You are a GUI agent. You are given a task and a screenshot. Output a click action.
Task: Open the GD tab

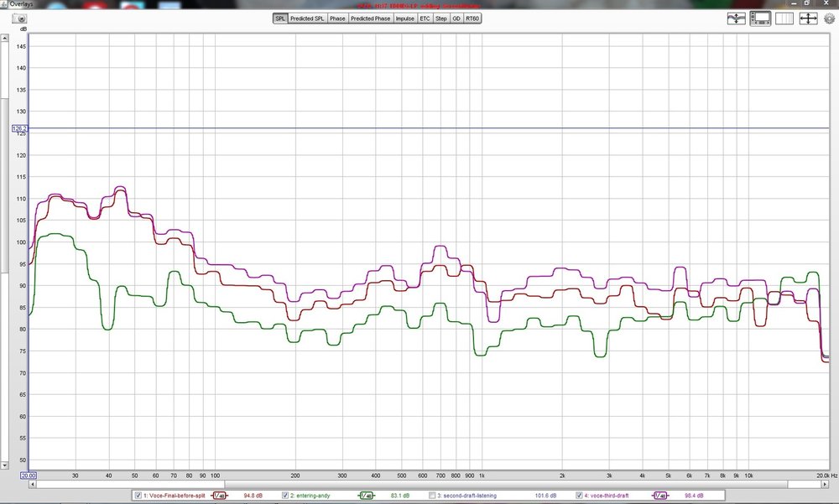click(x=456, y=18)
